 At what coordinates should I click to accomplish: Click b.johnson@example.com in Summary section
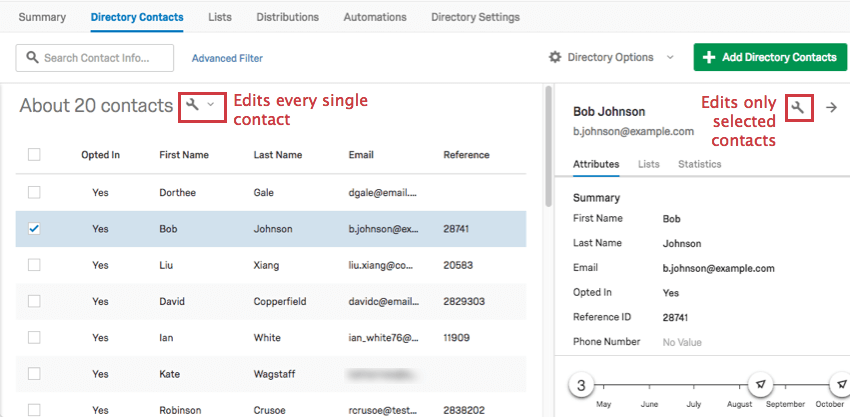coord(718,268)
